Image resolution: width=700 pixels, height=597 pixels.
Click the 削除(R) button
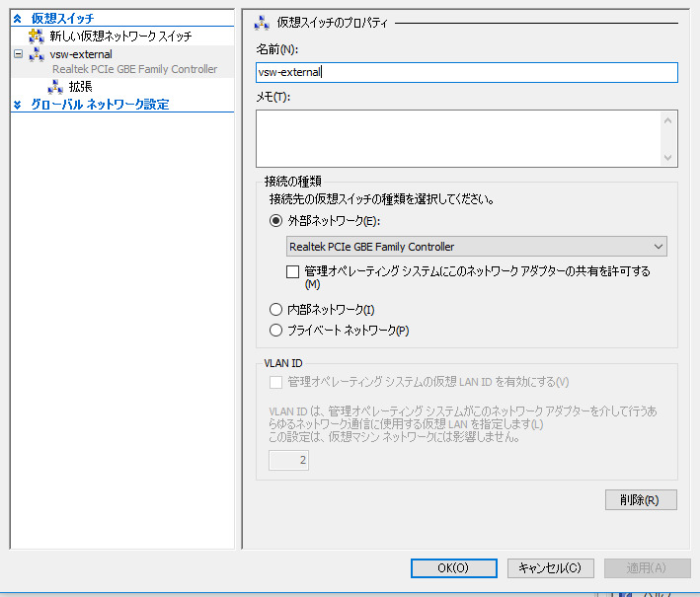point(641,499)
